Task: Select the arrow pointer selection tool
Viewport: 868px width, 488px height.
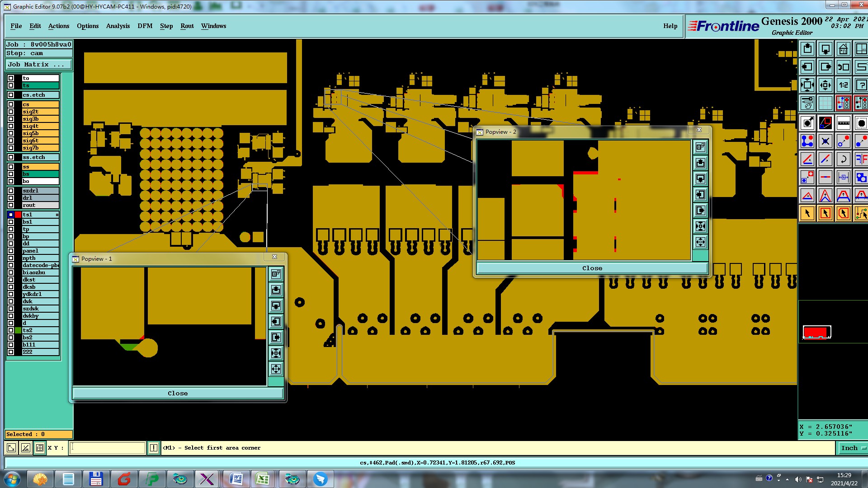Action: click(807, 213)
